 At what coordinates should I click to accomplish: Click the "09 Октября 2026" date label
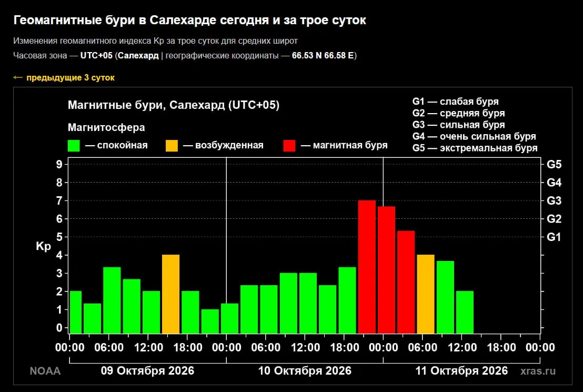point(148,371)
